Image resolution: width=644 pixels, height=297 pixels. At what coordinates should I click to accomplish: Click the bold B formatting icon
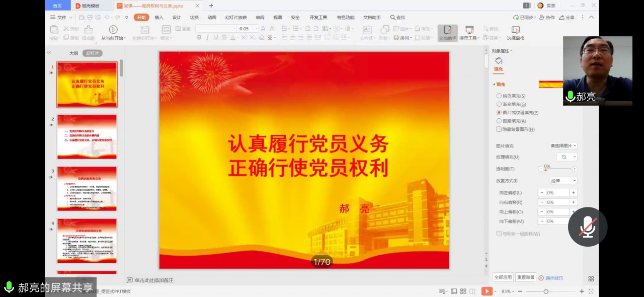click(x=199, y=38)
